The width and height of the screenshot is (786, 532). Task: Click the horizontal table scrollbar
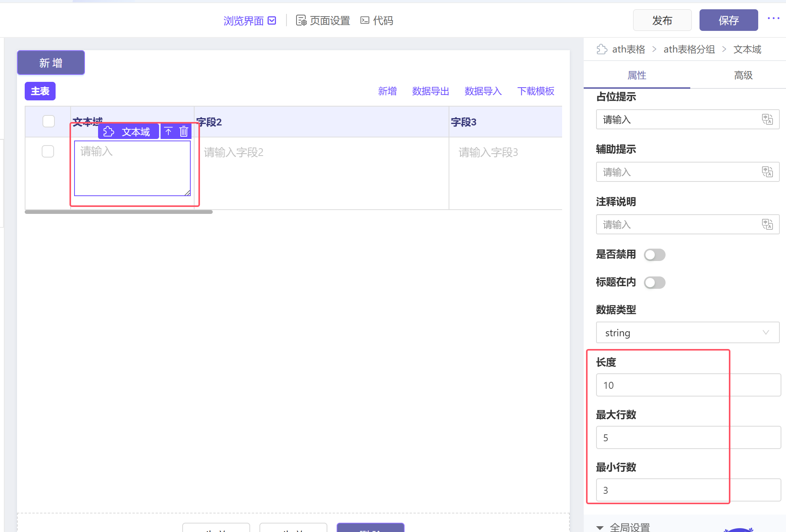point(119,212)
